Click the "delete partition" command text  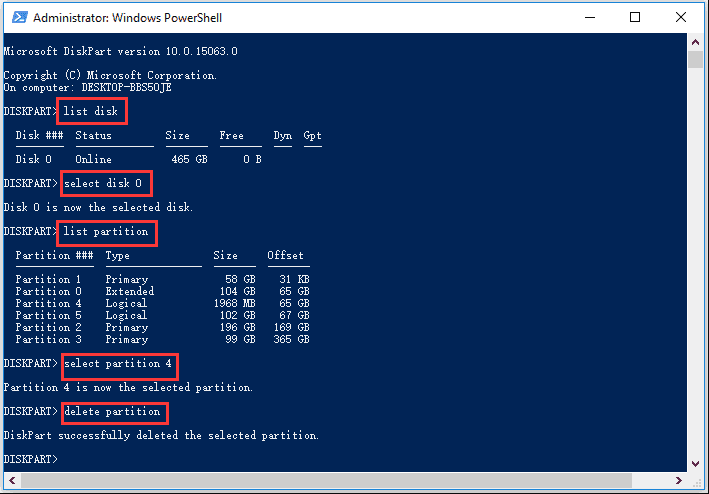click(x=112, y=411)
